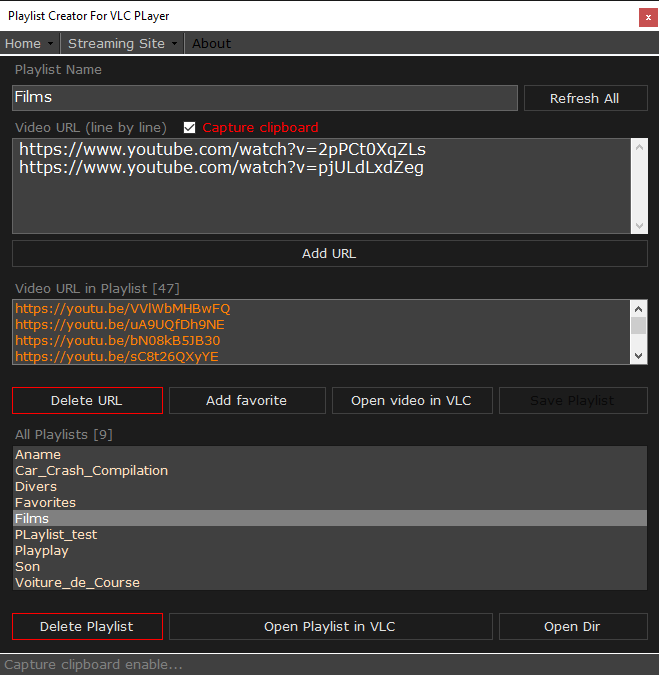Viewport: 659px width, 675px height.
Task: Click the Video URL box scroll up arrow
Action: pos(639,148)
